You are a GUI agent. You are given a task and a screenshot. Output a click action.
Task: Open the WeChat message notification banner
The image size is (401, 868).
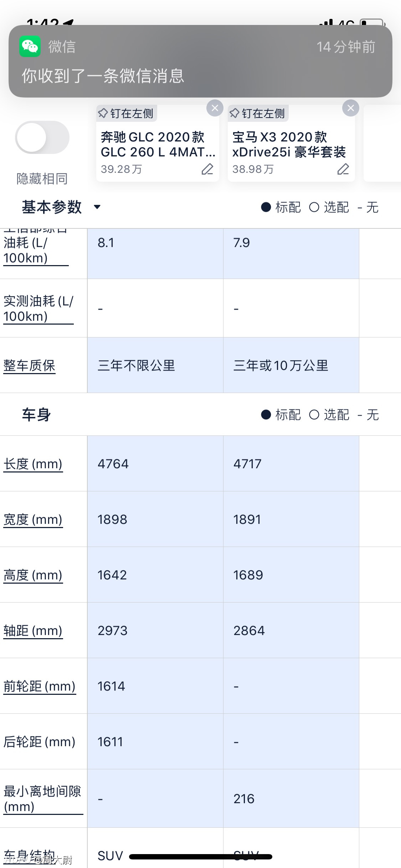point(200,61)
